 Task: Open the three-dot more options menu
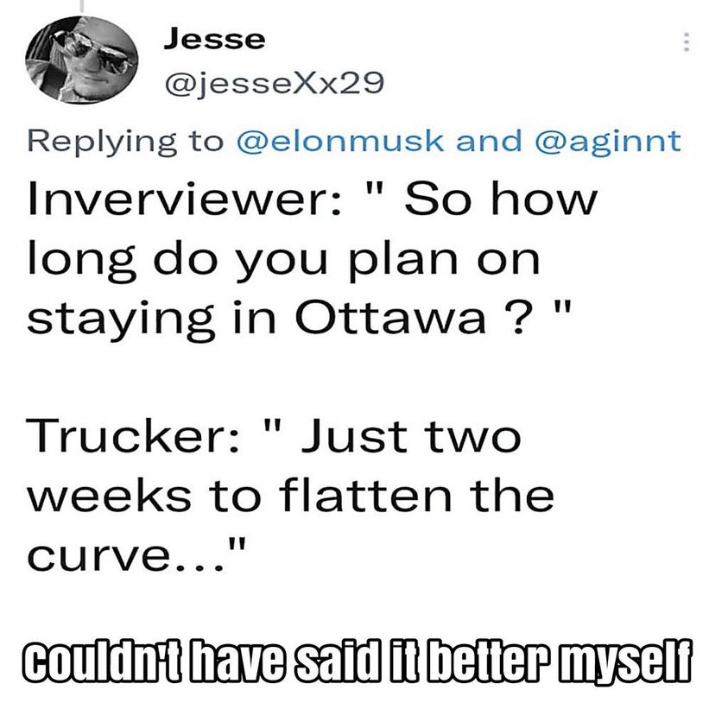point(687,42)
